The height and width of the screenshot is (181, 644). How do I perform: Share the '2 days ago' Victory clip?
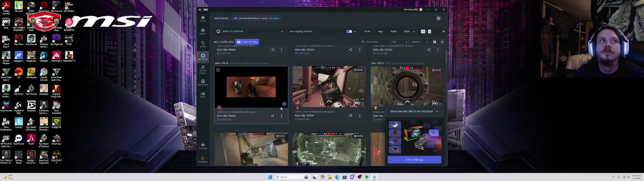(x=351, y=50)
